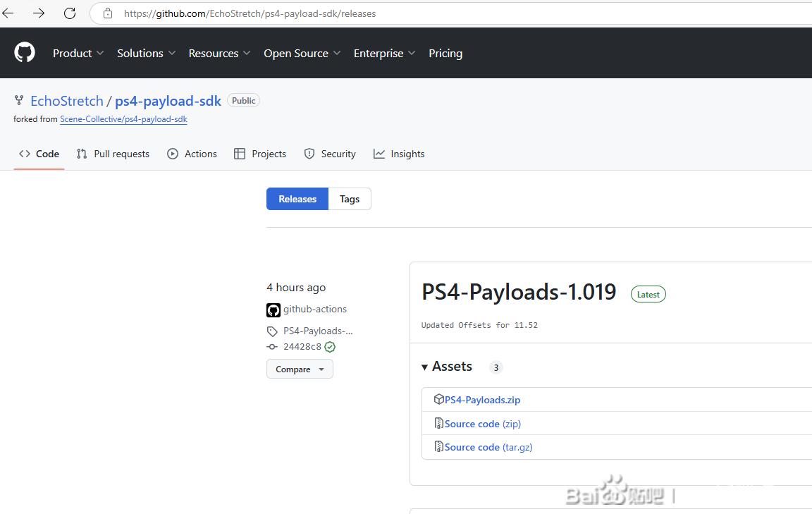Switch to the Projects tab
Screen dimensions: 812x514
coord(260,154)
